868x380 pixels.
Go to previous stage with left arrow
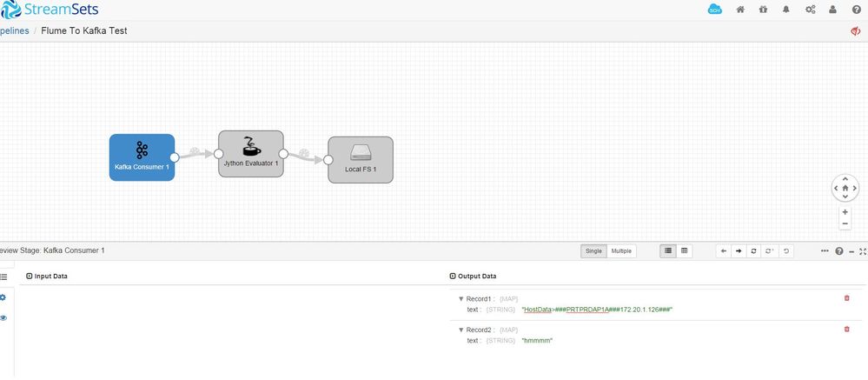click(724, 251)
